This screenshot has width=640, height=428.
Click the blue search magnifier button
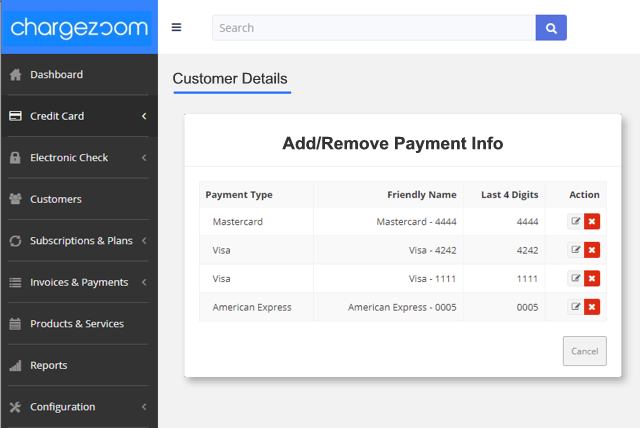551,28
